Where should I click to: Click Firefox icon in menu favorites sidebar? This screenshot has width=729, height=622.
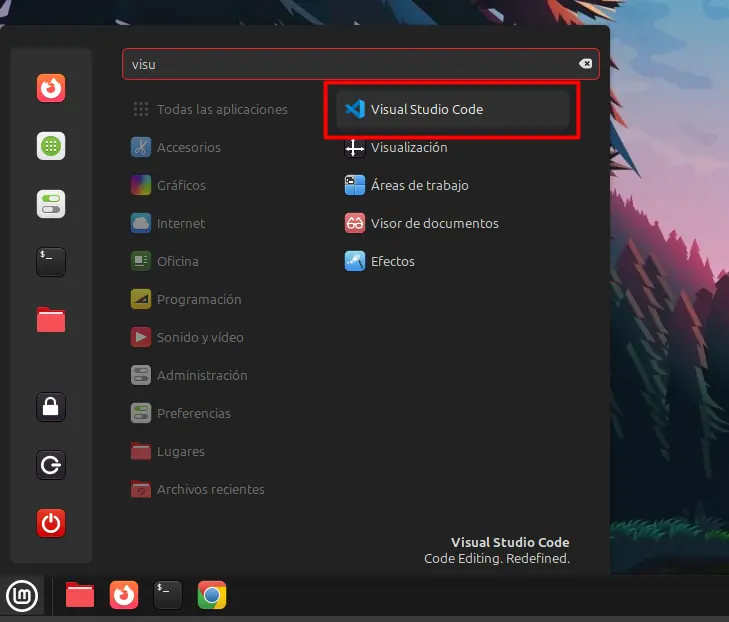point(51,90)
